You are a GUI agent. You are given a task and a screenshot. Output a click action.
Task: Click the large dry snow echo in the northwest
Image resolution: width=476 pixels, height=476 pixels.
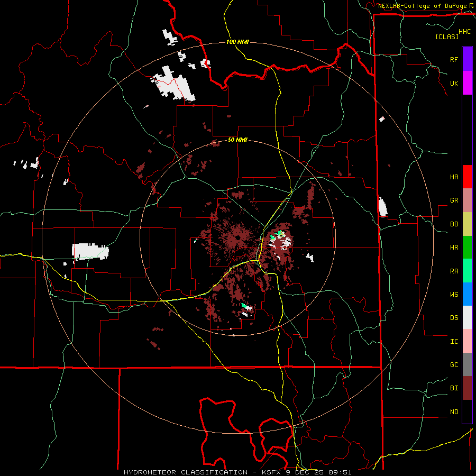point(173,84)
